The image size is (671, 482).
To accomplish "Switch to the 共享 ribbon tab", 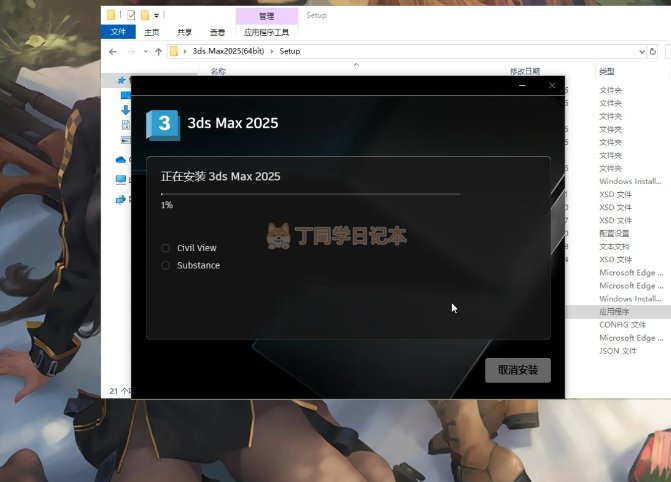I will pyautogui.click(x=184, y=32).
